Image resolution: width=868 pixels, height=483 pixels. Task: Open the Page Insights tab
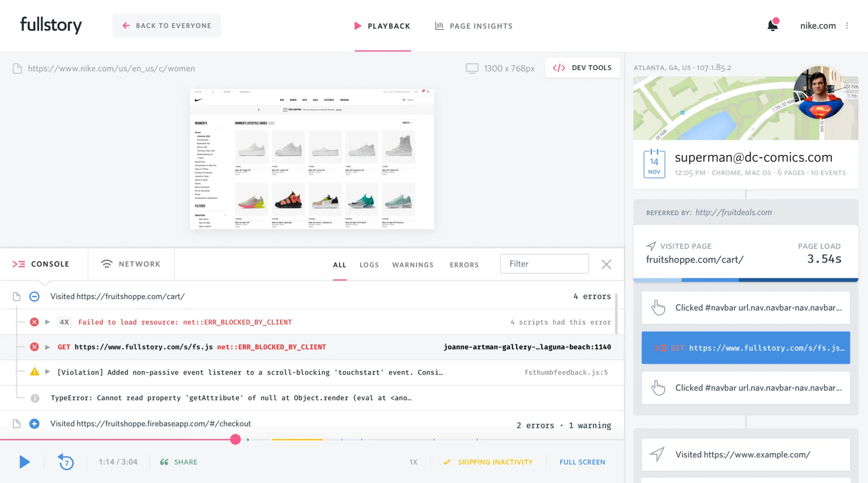pyautogui.click(x=474, y=26)
